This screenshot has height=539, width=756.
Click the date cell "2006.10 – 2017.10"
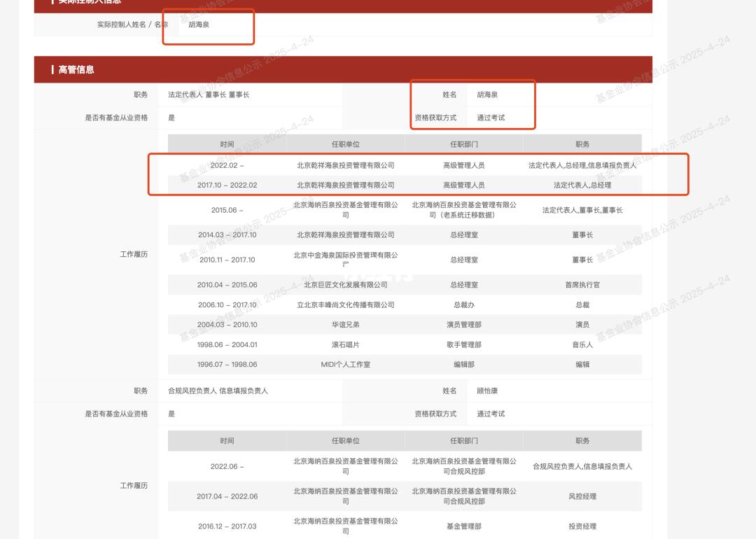coord(227,305)
